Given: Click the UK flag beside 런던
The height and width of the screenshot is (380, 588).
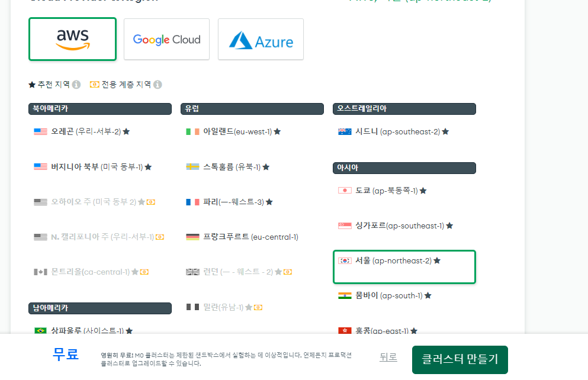Looking at the screenshot, I should 193,272.
